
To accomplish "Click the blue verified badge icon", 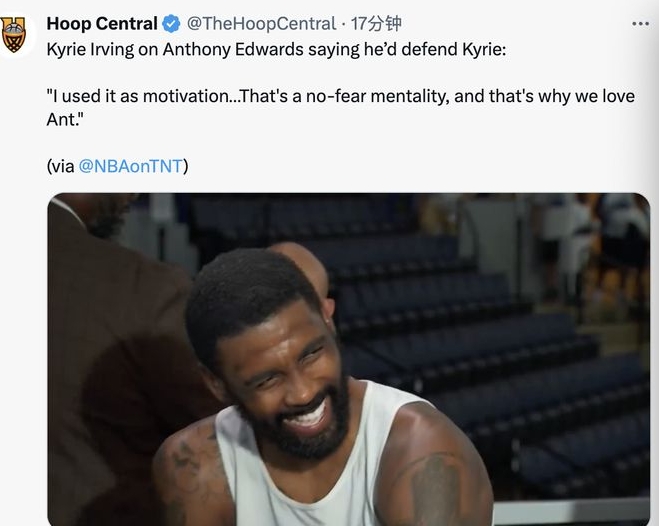I will (x=172, y=23).
